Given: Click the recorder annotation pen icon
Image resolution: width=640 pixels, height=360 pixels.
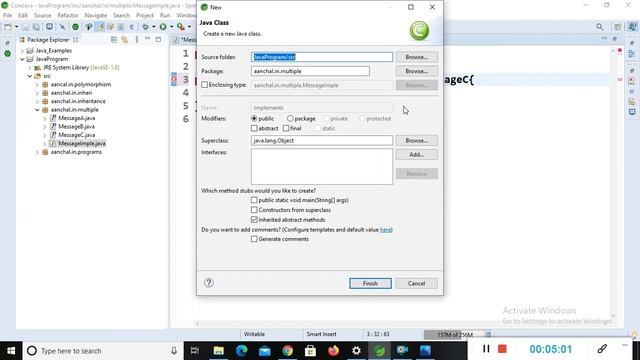Looking at the screenshot, I should [602, 349].
